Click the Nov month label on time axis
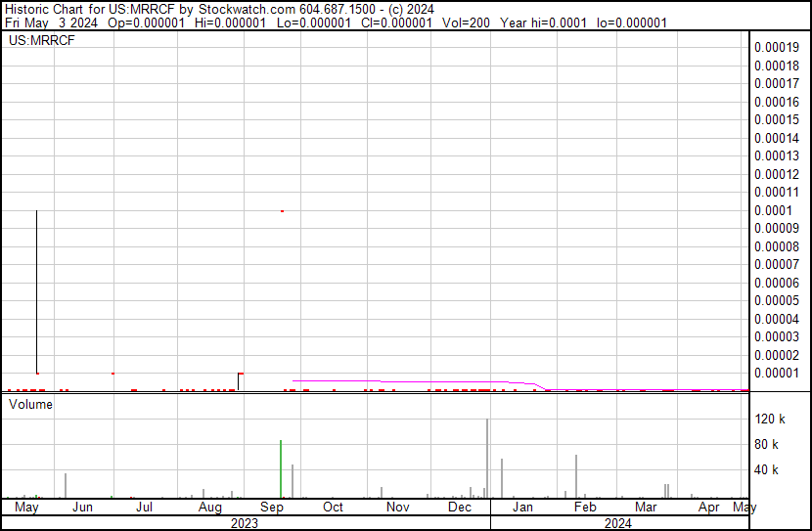812x531 pixels. 398,507
